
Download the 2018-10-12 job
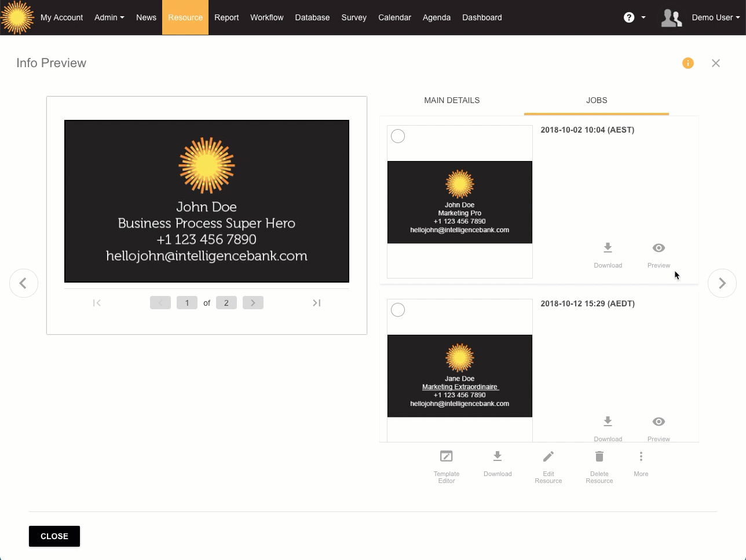pyautogui.click(x=608, y=429)
